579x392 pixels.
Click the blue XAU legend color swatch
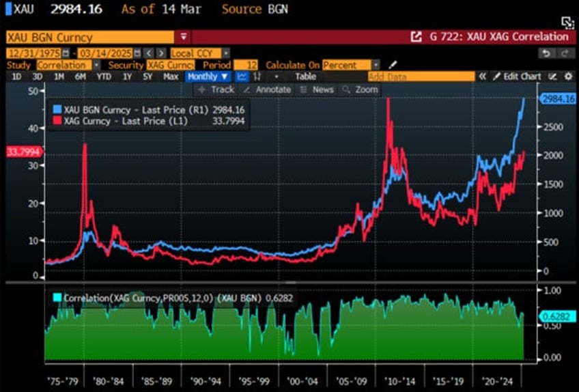pyautogui.click(x=57, y=109)
